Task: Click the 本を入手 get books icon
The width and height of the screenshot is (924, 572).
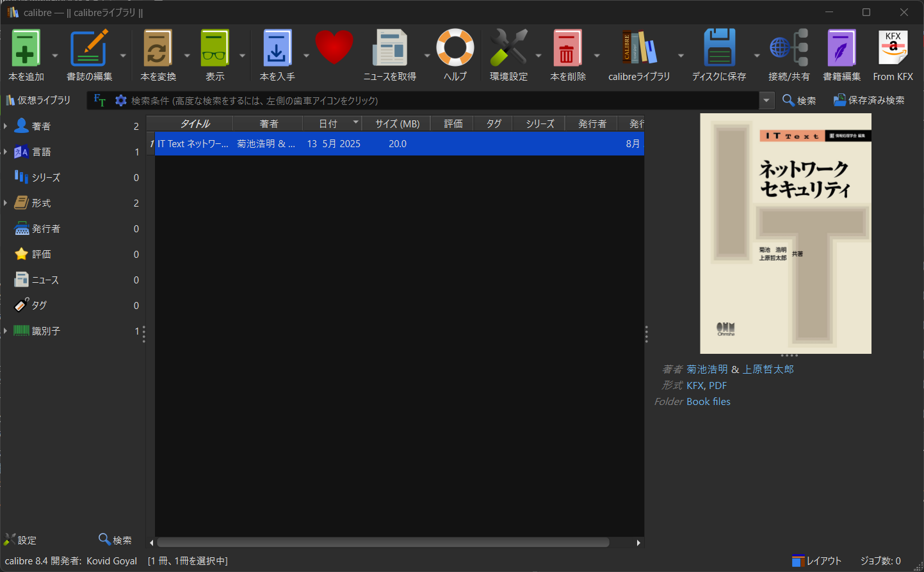Action: (277, 48)
